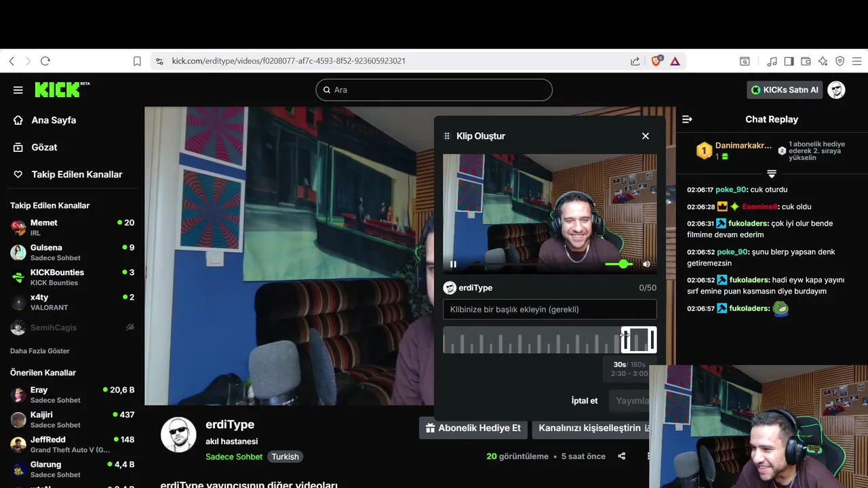
Task: Share this page from the address bar
Action: (635, 61)
